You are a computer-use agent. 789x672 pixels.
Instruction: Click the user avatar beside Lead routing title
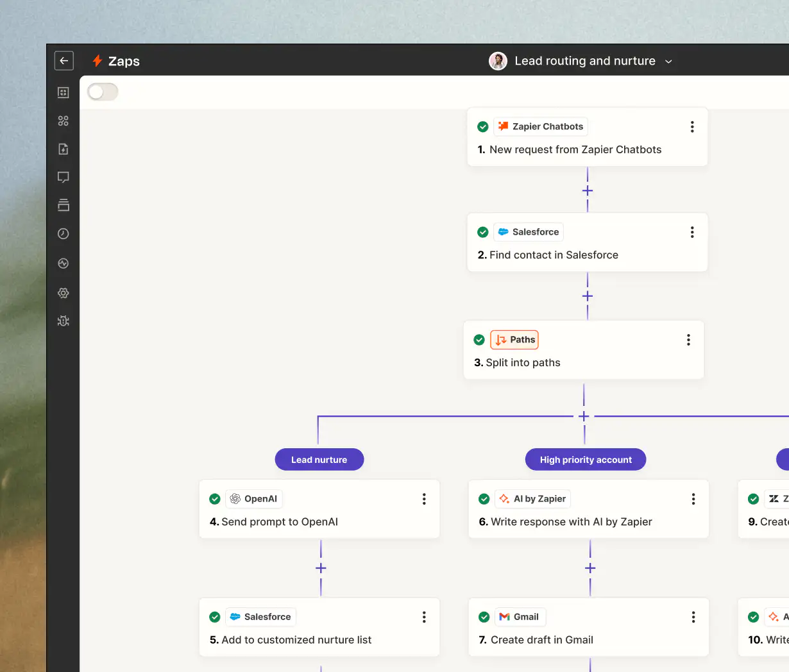498,61
